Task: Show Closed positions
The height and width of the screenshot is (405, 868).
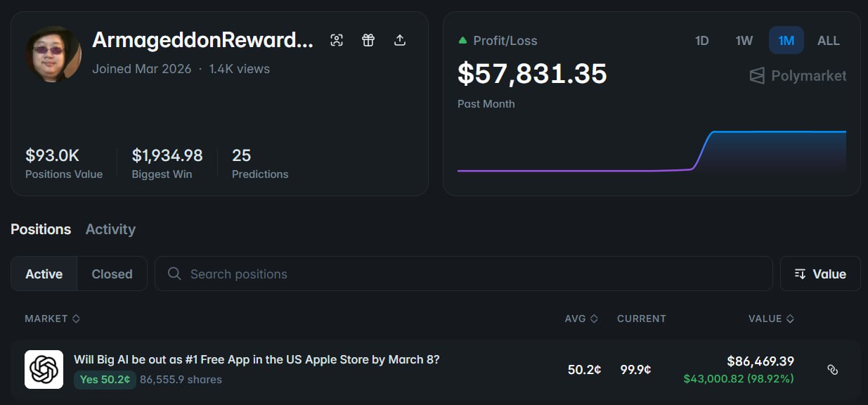Action: pyautogui.click(x=112, y=274)
